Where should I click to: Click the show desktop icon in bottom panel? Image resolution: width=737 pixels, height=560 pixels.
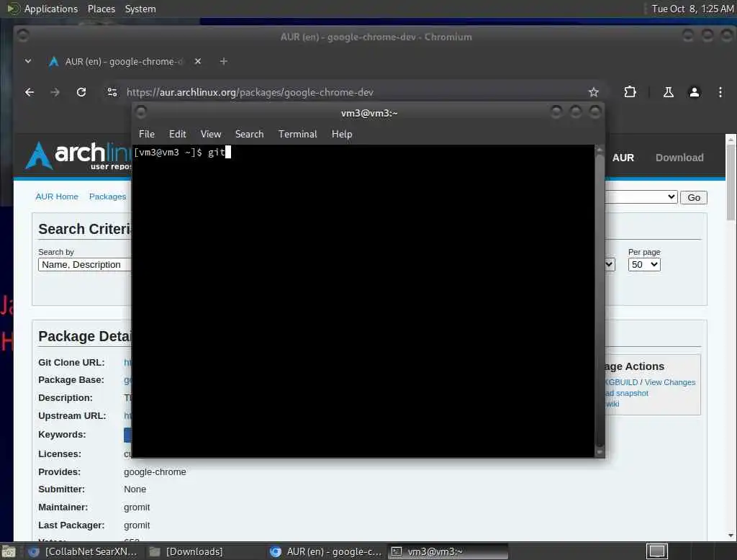click(x=9, y=551)
